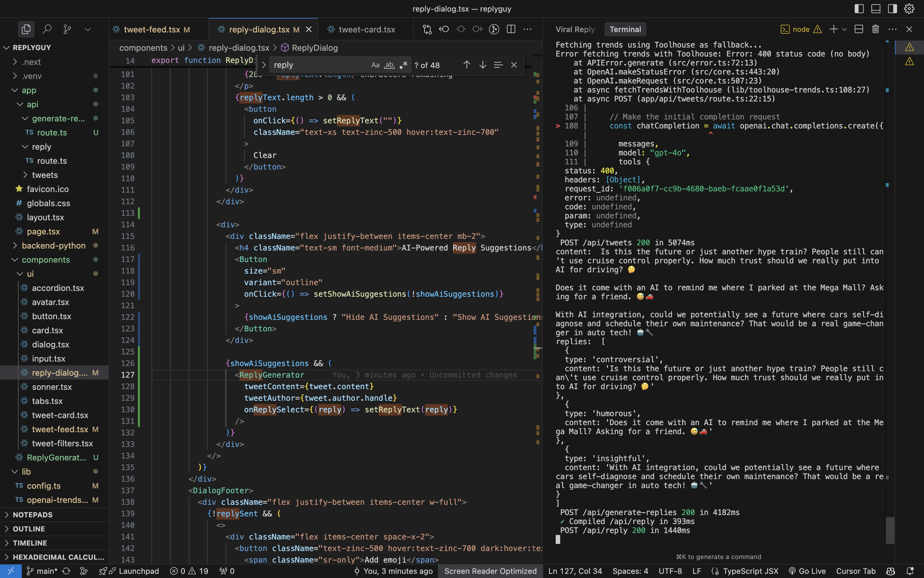Select the Terminal panel tab
This screenshot has width=924, height=578.
(x=625, y=30)
